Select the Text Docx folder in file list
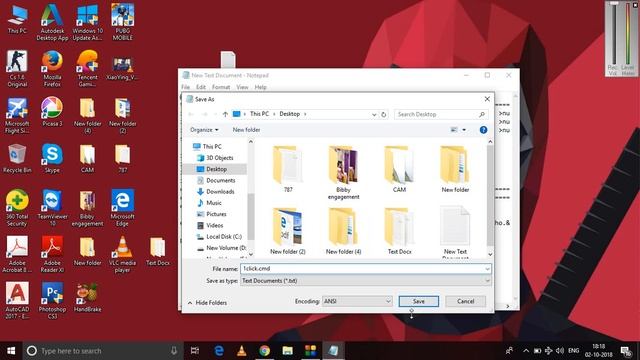 click(399, 231)
